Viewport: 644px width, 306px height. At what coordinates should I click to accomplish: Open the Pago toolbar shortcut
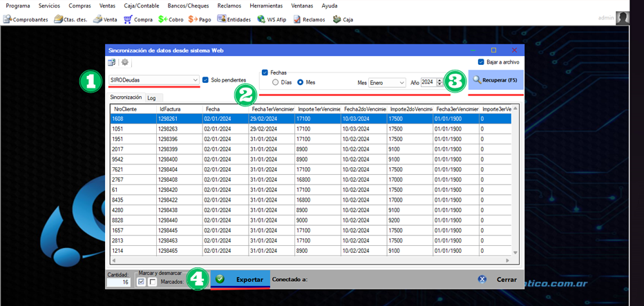200,19
